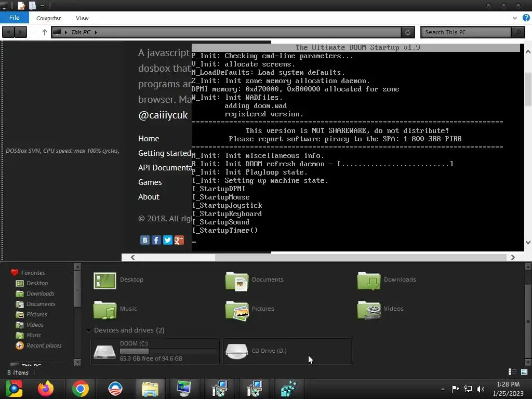Open Explorer Help icon

(x=526, y=18)
